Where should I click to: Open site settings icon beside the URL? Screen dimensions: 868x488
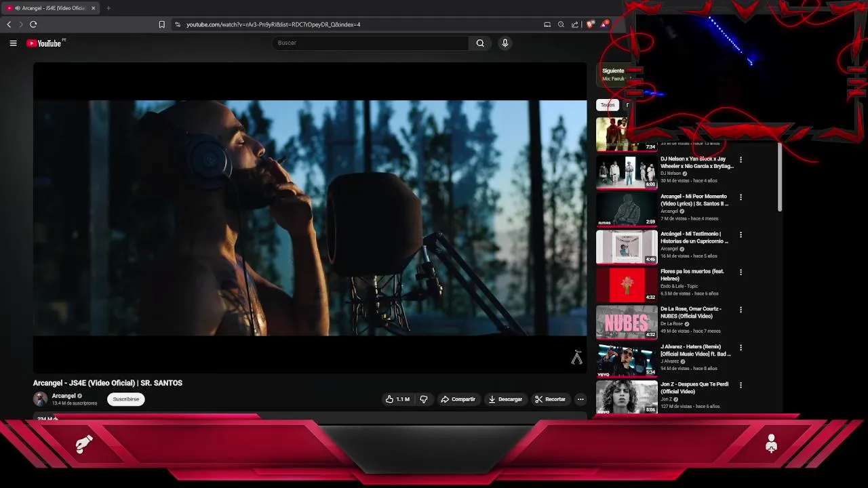click(178, 24)
